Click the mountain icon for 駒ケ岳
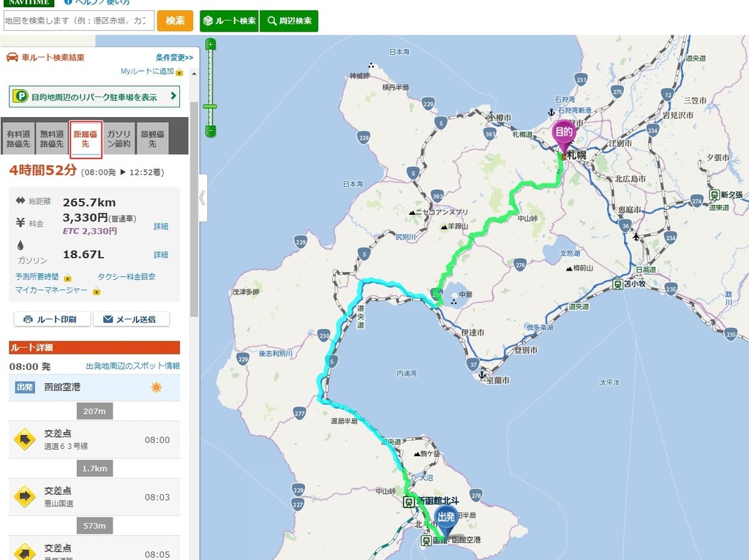 (417, 454)
